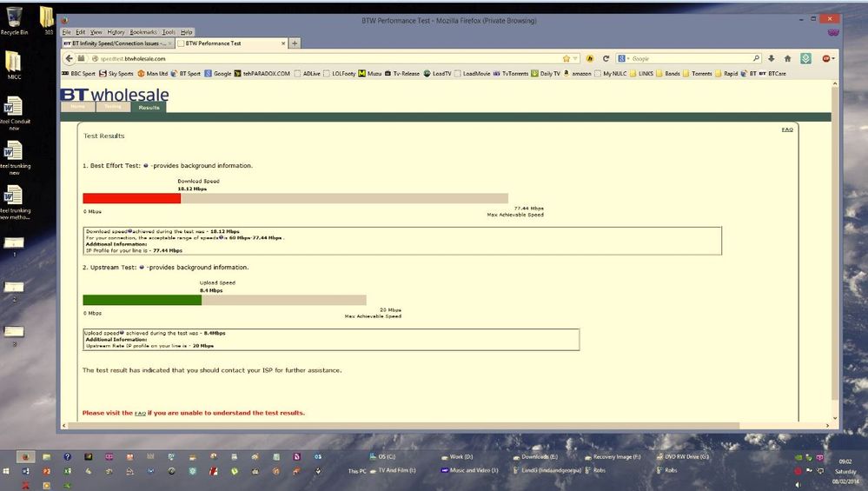Open the amazon bookmark
868x491 pixels.
point(578,73)
